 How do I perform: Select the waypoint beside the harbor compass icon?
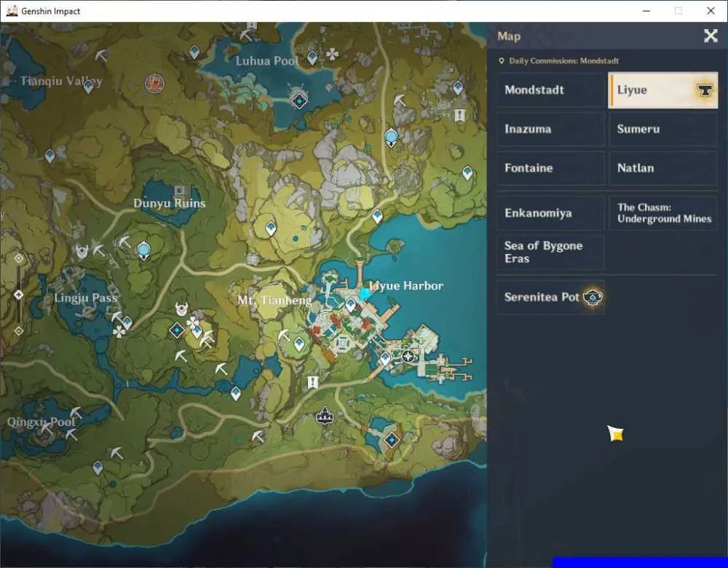pos(385,358)
